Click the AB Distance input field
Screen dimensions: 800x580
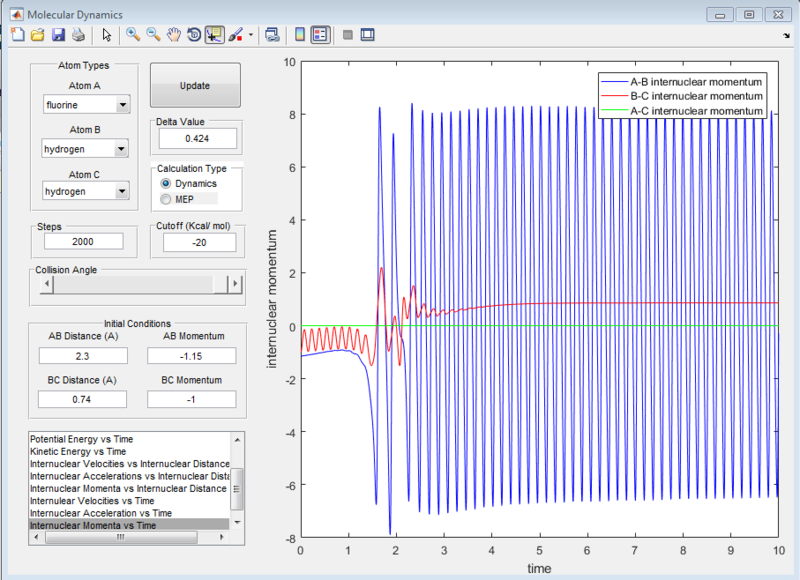coord(83,355)
